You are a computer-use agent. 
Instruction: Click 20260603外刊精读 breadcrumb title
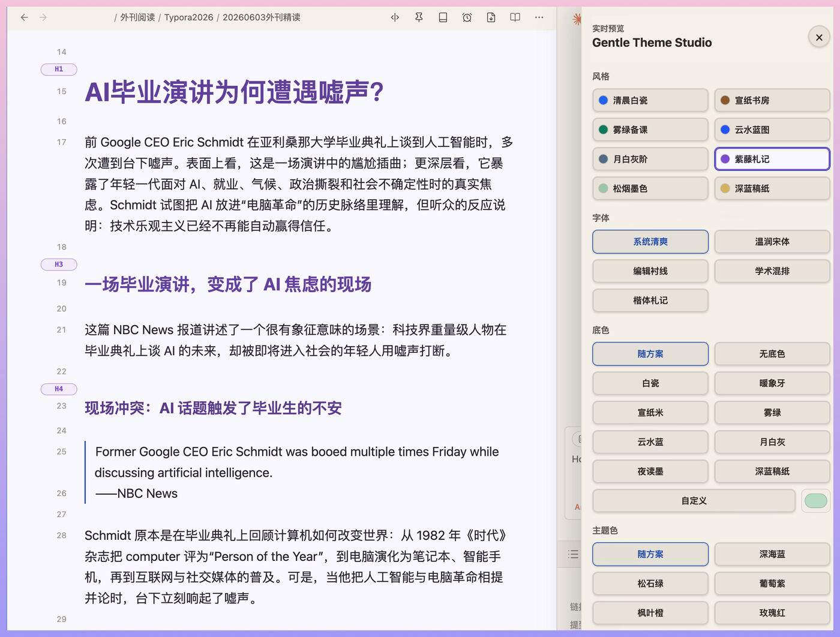(262, 17)
